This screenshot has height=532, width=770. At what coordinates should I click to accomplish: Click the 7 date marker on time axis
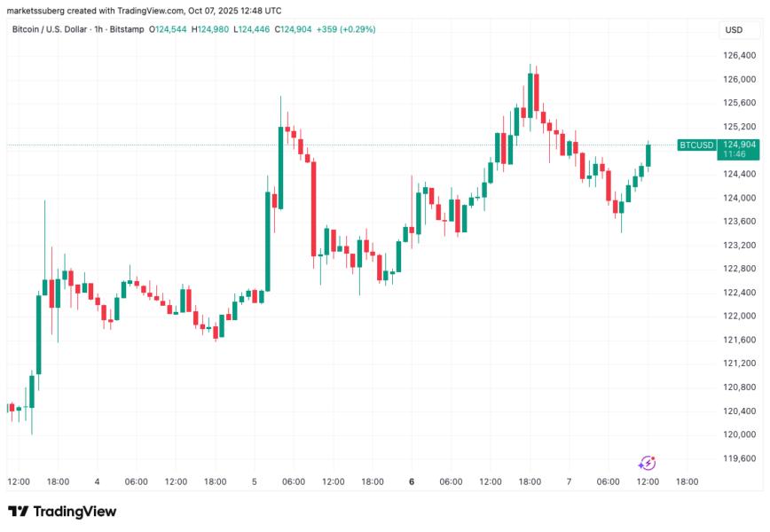(570, 481)
